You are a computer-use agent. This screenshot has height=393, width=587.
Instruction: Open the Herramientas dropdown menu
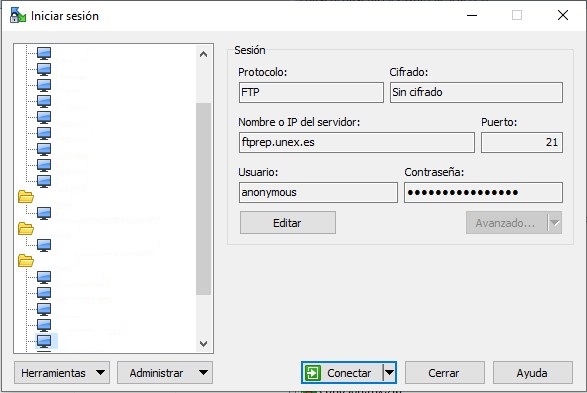[62, 373]
